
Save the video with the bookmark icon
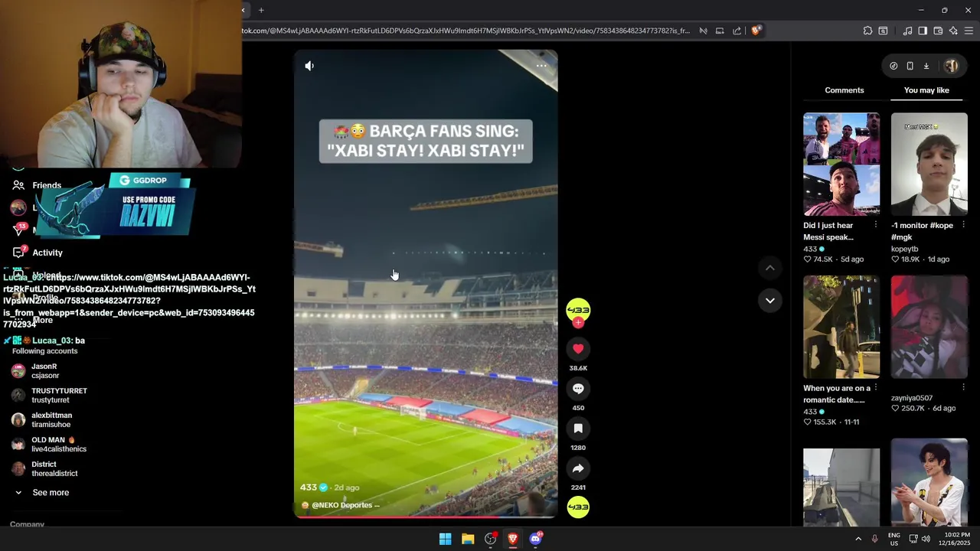[578, 429]
